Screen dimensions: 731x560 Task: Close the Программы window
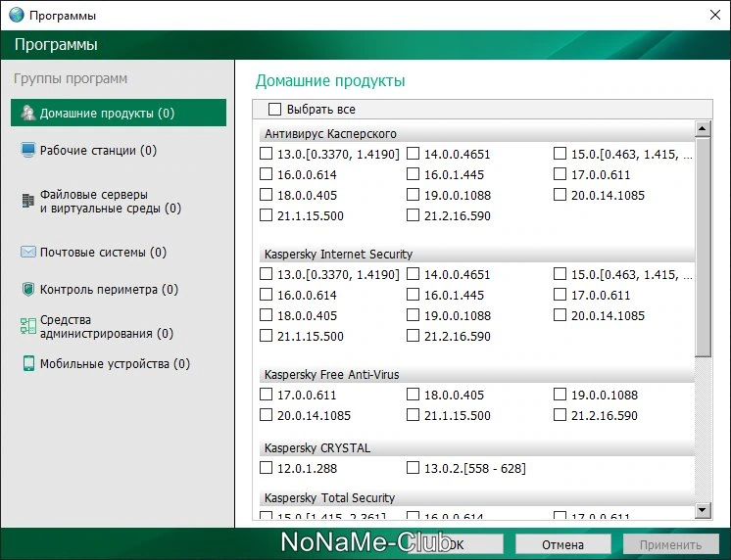tap(714, 15)
